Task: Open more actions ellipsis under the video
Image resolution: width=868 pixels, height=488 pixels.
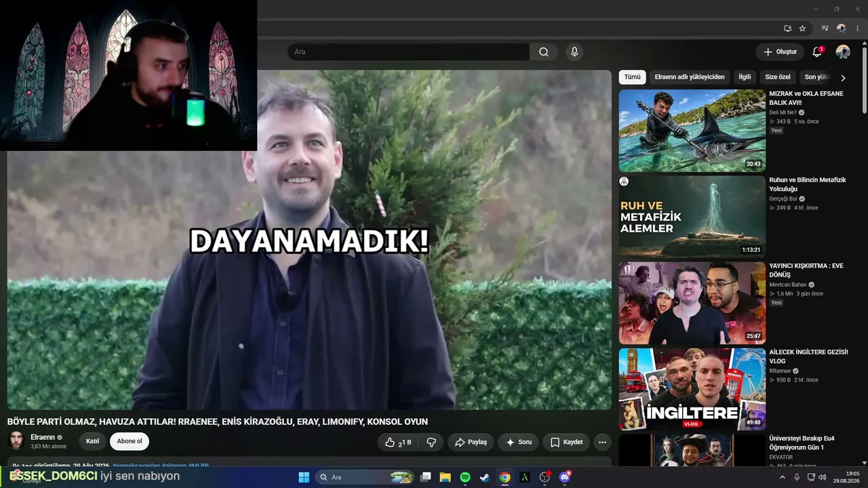Action: pos(602,442)
